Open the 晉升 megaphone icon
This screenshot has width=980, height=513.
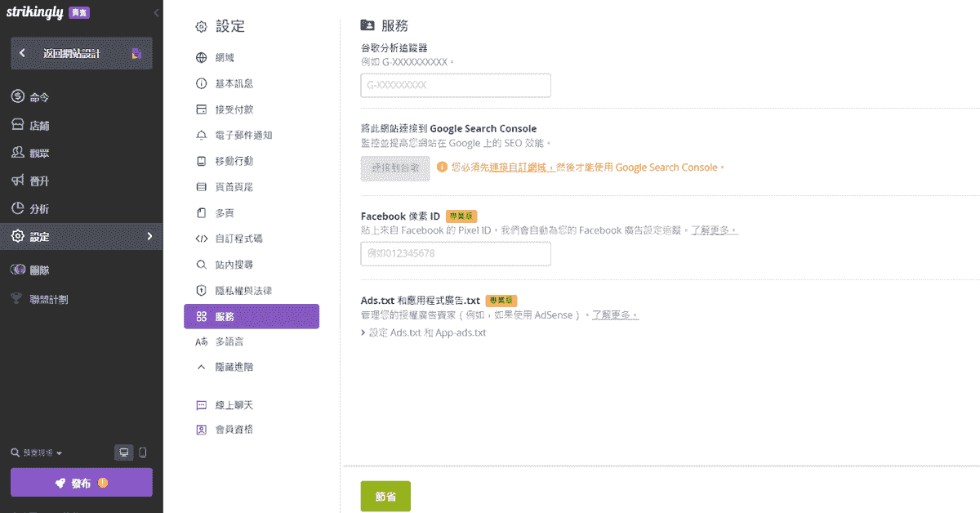(x=17, y=181)
